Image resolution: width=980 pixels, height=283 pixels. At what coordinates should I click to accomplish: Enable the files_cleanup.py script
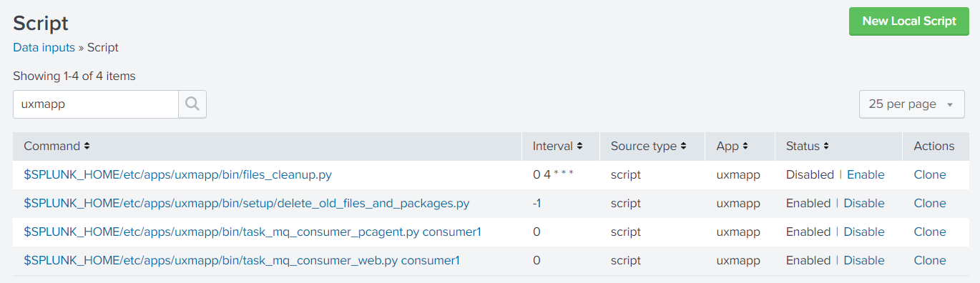866,175
